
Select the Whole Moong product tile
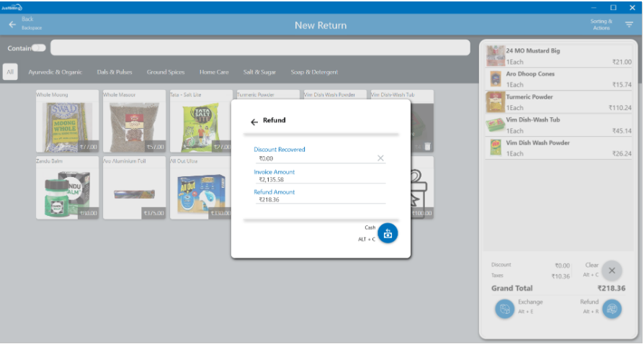click(66, 121)
